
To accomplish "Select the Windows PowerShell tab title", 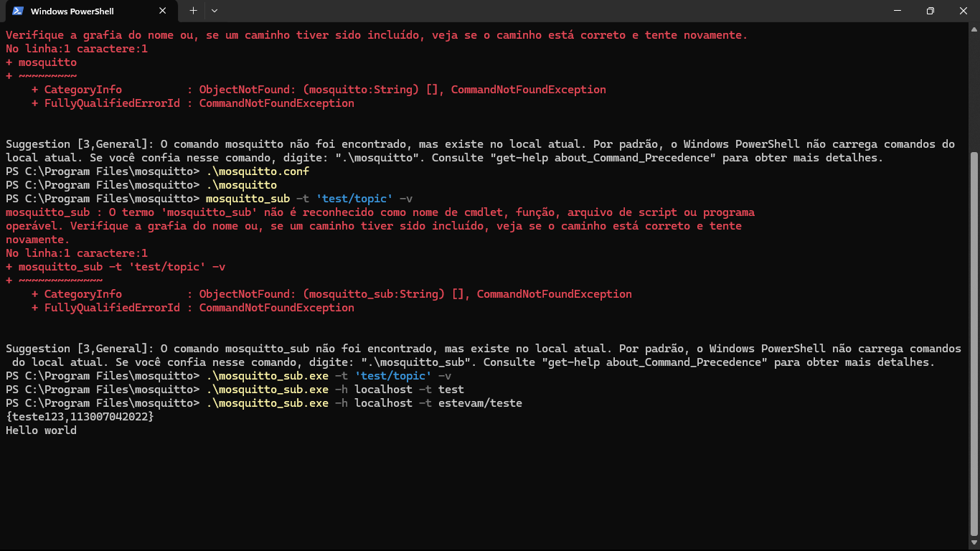I will (72, 11).
